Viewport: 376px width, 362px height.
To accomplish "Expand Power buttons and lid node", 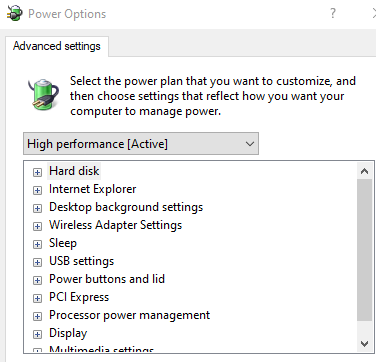I will click(x=37, y=280).
